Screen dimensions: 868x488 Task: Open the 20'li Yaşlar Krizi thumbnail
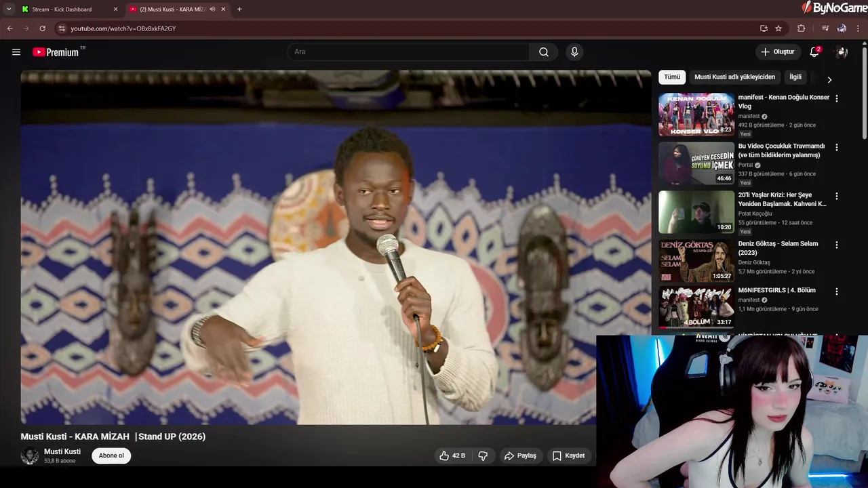click(696, 212)
